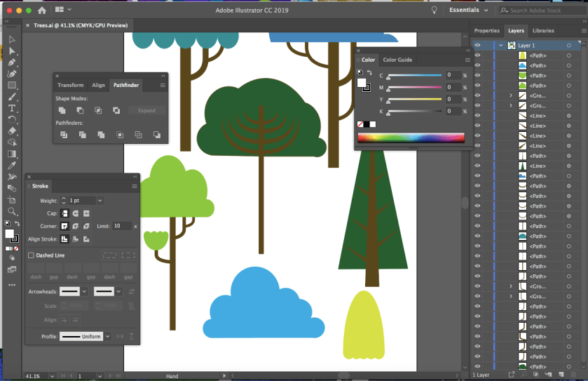
Task: Select the Round Cap stroke option
Action: [x=76, y=213]
